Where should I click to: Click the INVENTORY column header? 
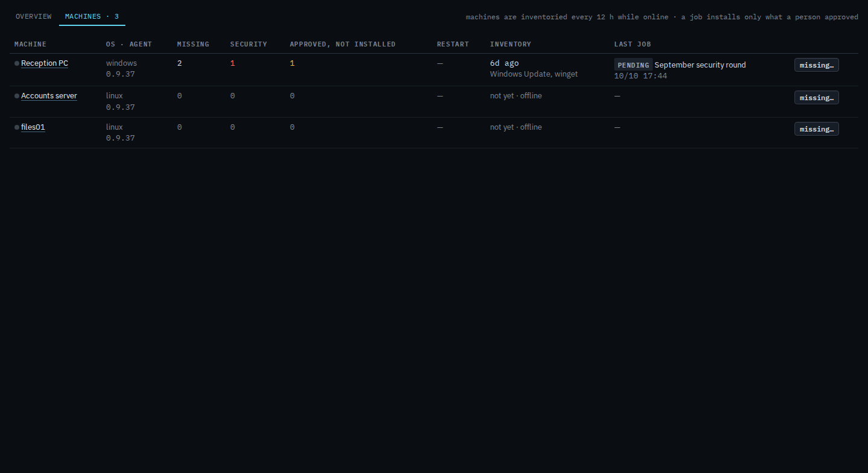click(511, 44)
